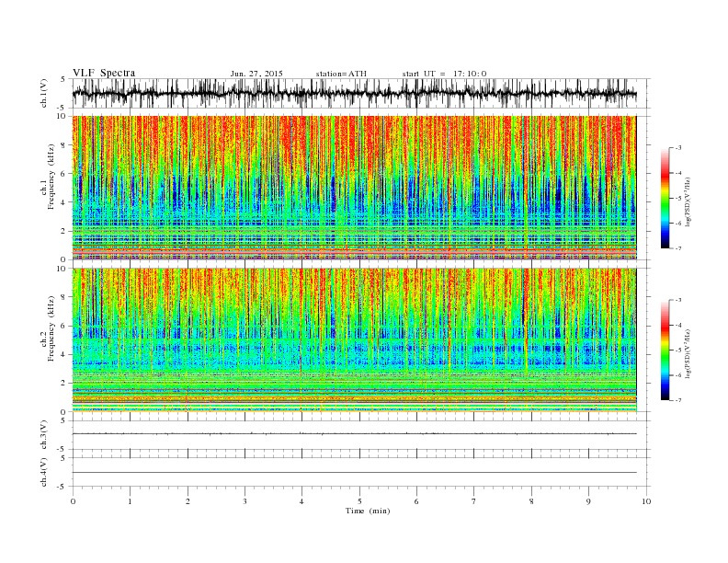
Task: Click the ch.4 flat waveform panel
Action: coord(361,473)
